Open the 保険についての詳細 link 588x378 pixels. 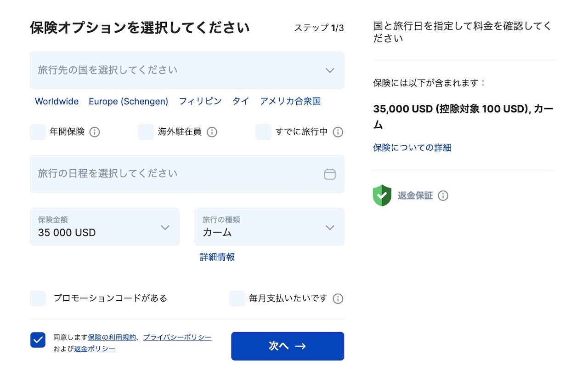pyautogui.click(x=412, y=148)
